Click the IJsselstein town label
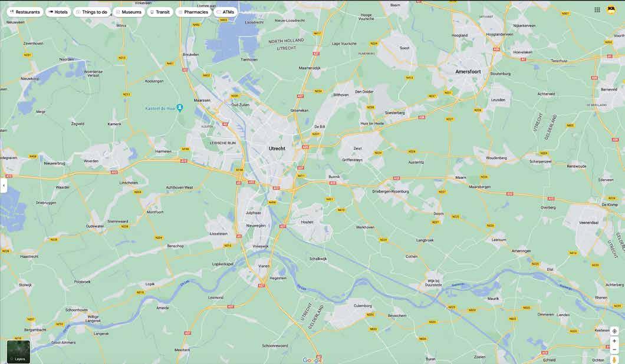Screen dimensions: 625x364 pyautogui.click(x=218, y=234)
